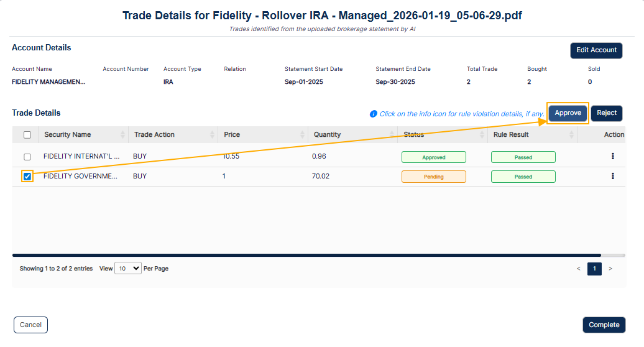Viewport: 644px width, 347px height.
Task: Sort by Quantity column arrows
Action: coord(392,135)
